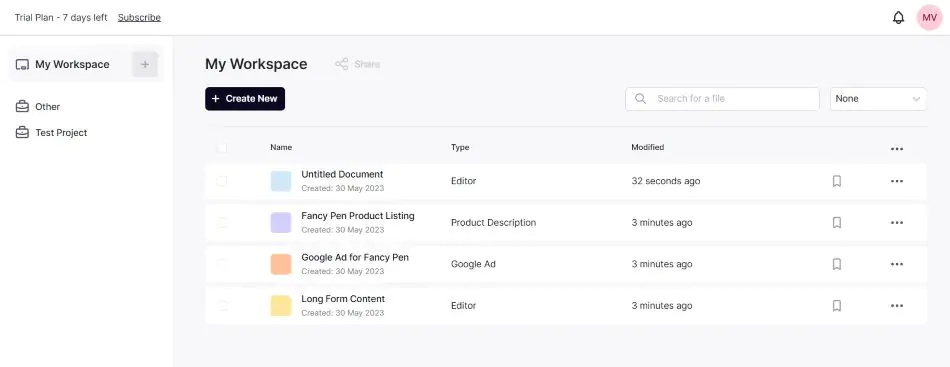Open Fancy Pen Product Listing file
This screenshot has height=367, width=950.
pyautogui.click(x=358, y=216)
